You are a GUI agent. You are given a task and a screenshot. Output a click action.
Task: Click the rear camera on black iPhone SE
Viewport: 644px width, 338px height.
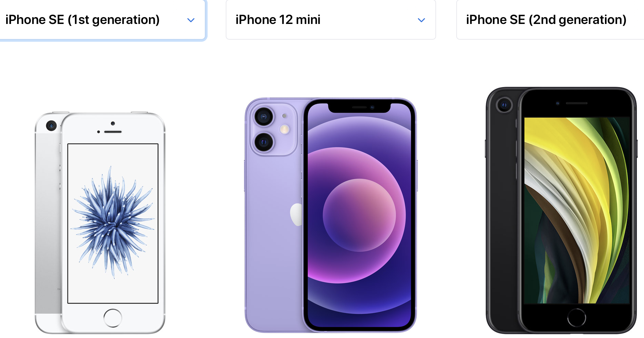[504, 105]
